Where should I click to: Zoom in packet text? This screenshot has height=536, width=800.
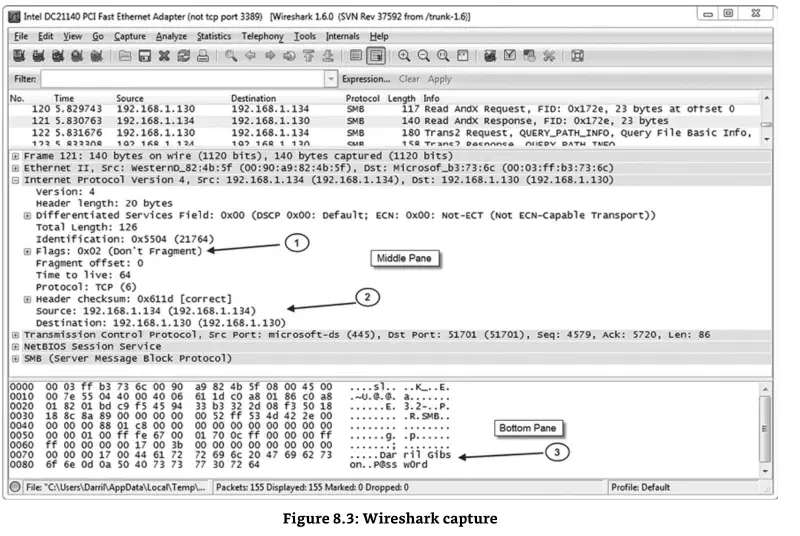coord(404,56)
